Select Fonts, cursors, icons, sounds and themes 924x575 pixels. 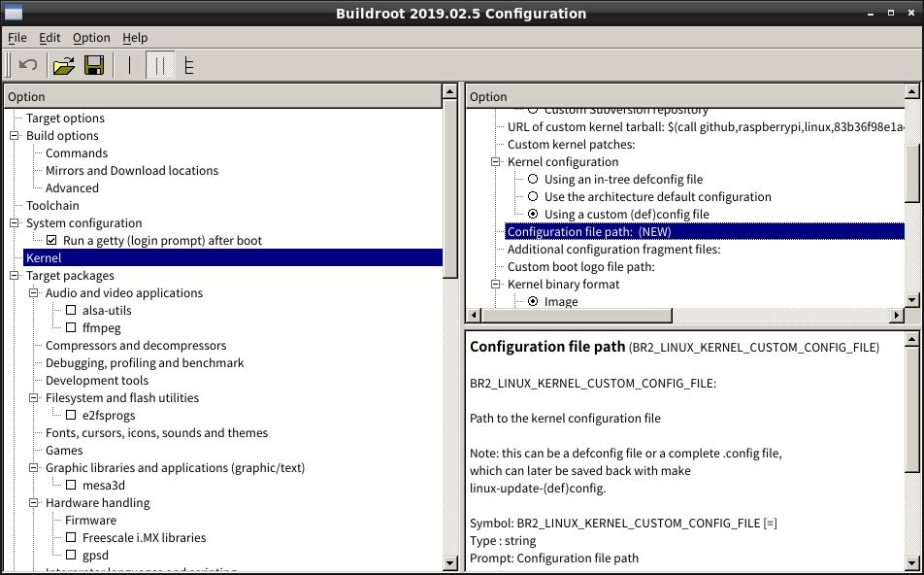point(157,433)
